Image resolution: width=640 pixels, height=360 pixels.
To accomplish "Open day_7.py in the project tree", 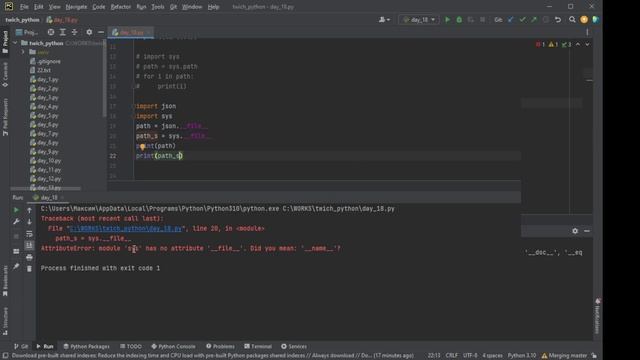I will (44, 133).
